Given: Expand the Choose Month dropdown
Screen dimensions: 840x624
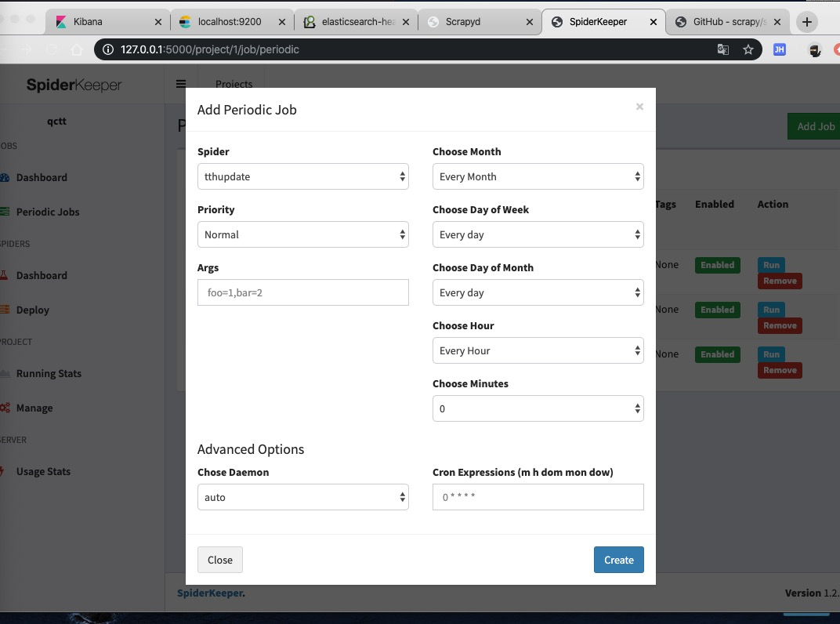Looking at the screenshot, I should coord(538,176).
